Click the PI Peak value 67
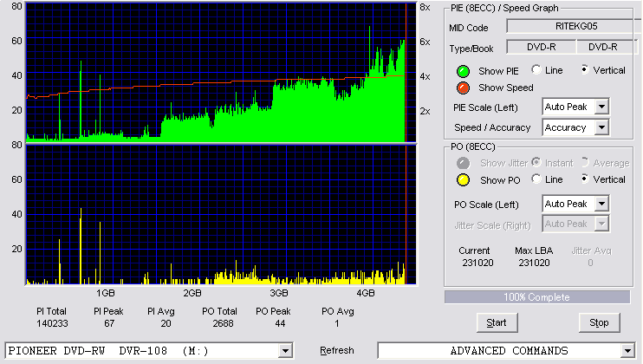 (x=109, y=324)
